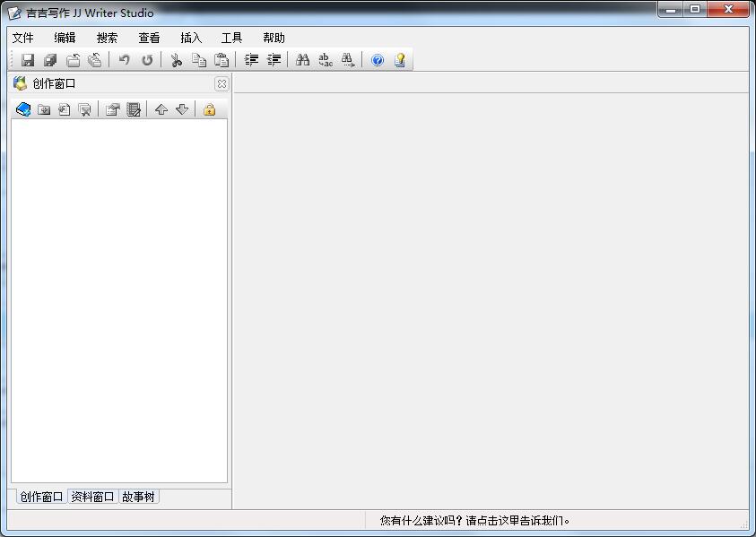The width and height of the screenshot is (756, 537).
Task: Click the properties icon in 创作窗口 panel
Action: pos(113,109)
